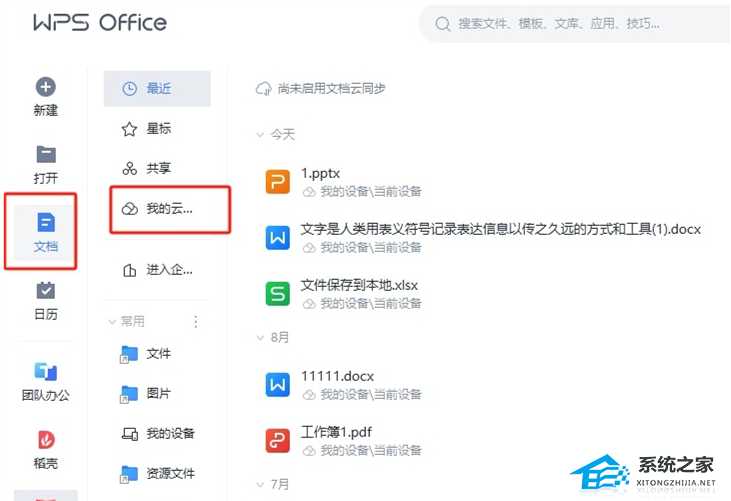Open the file 文件保存到本地.xlsx
This screenshot has width=731, height=501.
(359, 285)
